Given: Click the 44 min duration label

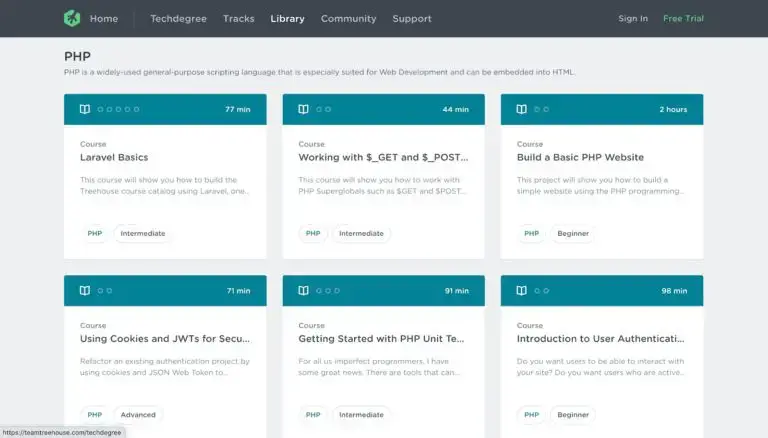Looking at the screenshot, I should tap(456, 109).
